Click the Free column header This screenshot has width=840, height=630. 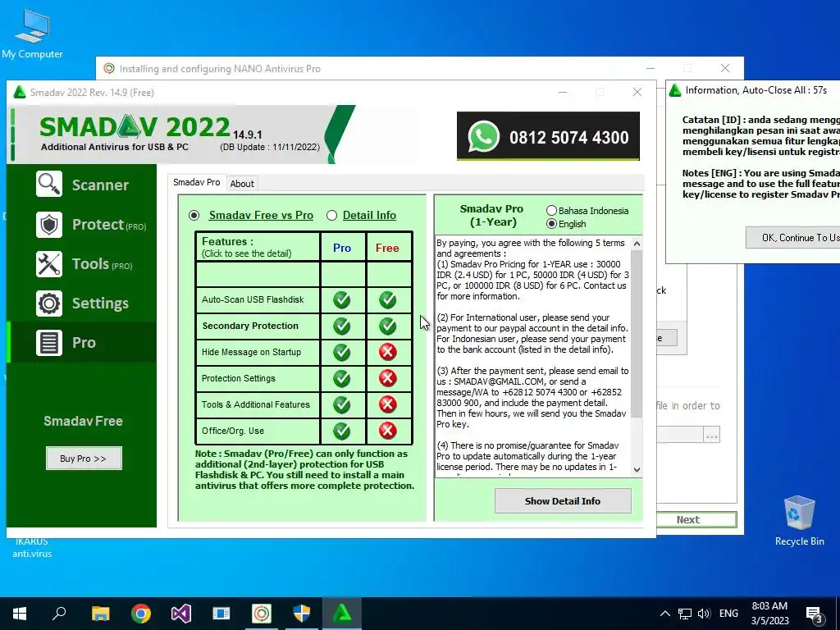coord(387,248)
